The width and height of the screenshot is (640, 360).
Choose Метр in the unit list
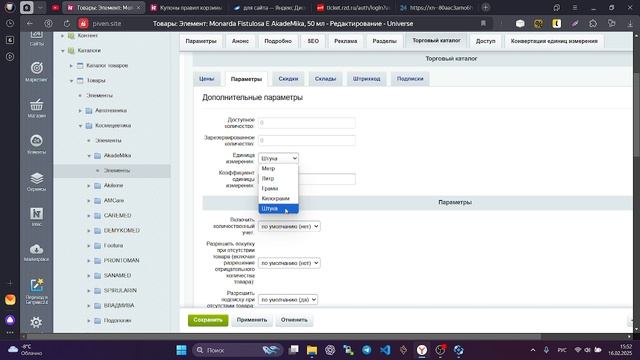[278, 169]
